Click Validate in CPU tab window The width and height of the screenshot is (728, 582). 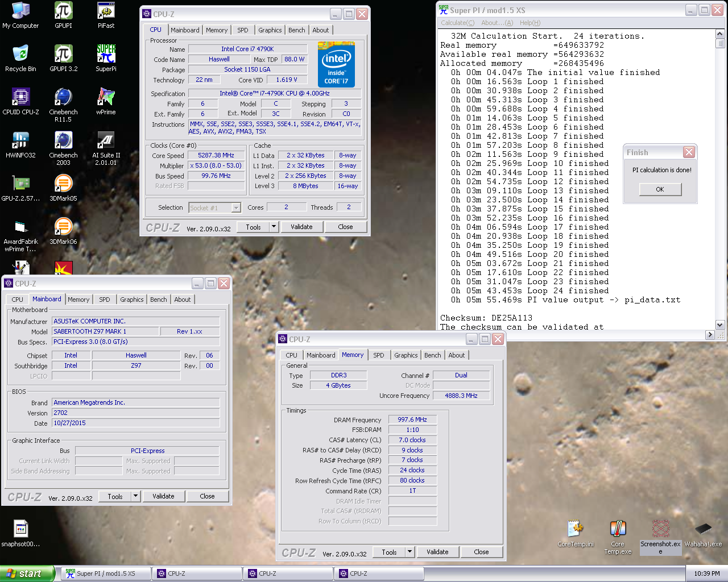pyautogui.click(x=301, y=227)
